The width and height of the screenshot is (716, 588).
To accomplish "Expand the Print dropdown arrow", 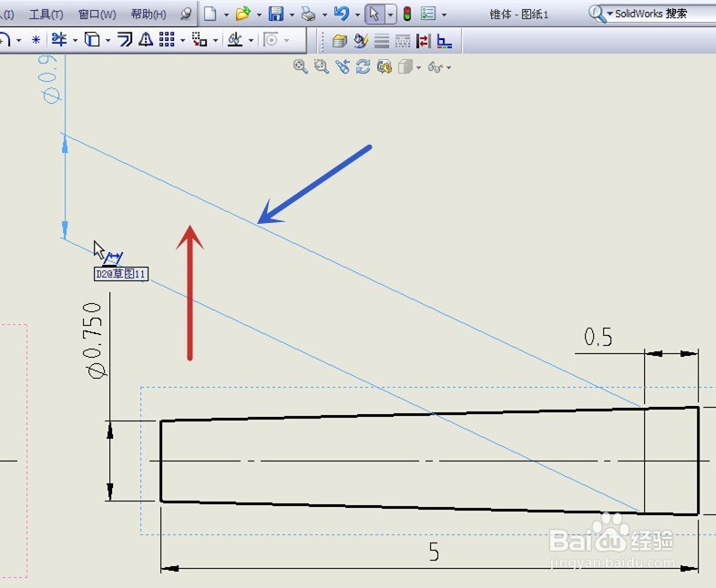I will (324, 15).
